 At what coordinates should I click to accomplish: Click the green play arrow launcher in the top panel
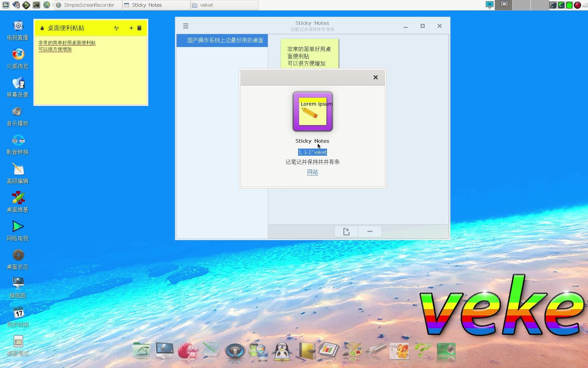click(x=26, y=5)
